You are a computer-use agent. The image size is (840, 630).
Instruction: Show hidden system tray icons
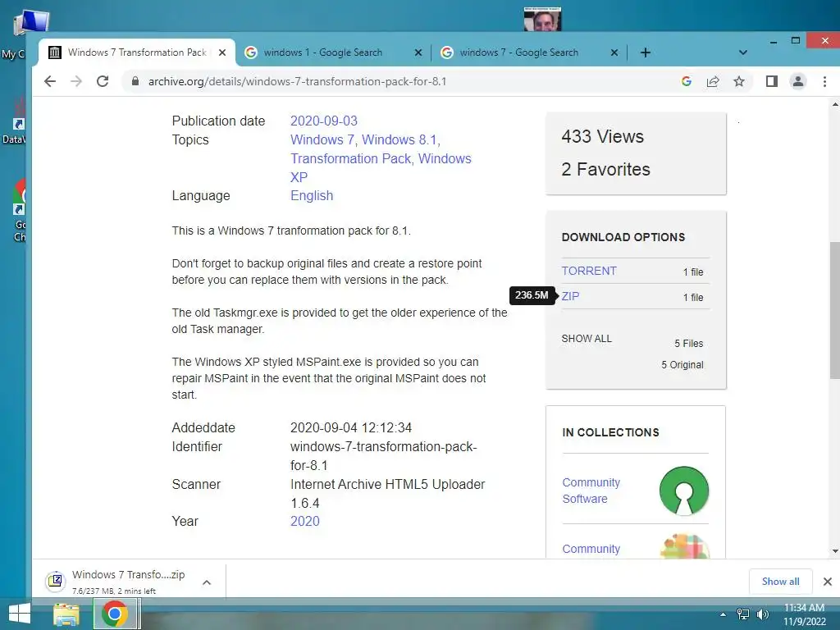(x=724, y=614)
